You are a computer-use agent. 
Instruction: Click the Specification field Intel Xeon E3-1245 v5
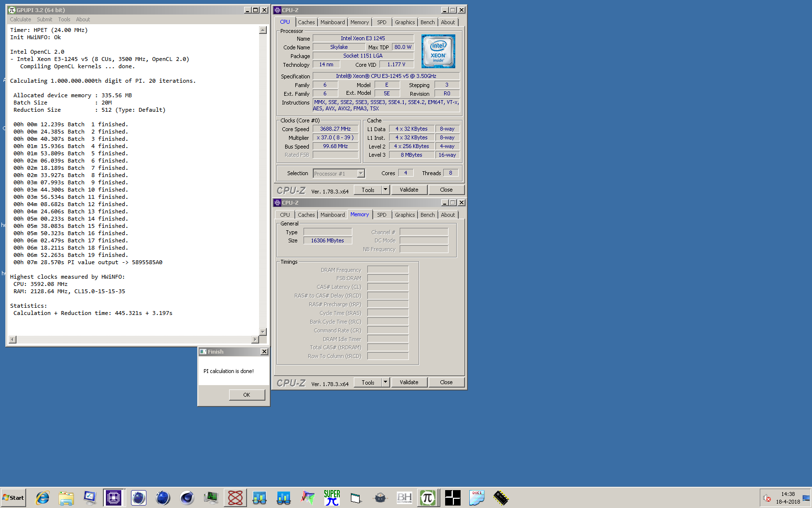tap(386, 76)
